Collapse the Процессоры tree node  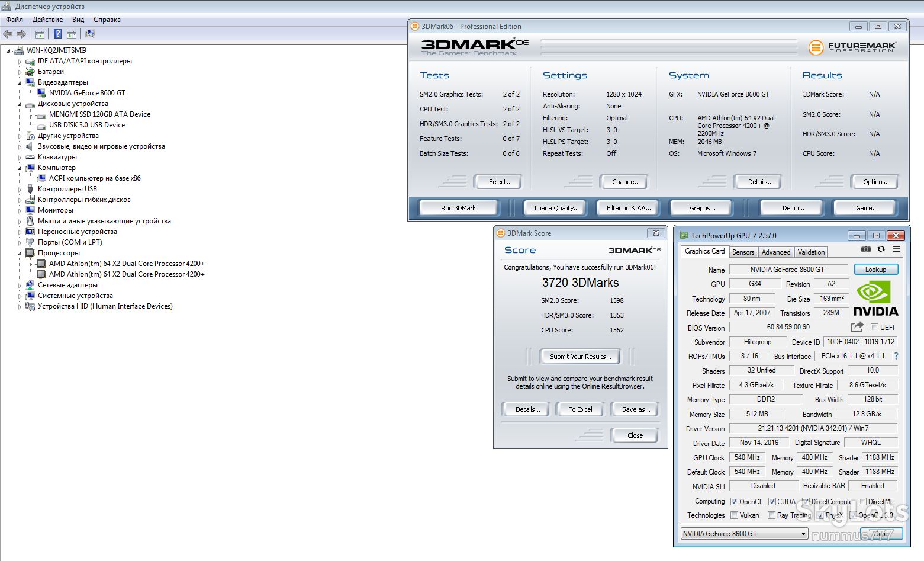20,254
